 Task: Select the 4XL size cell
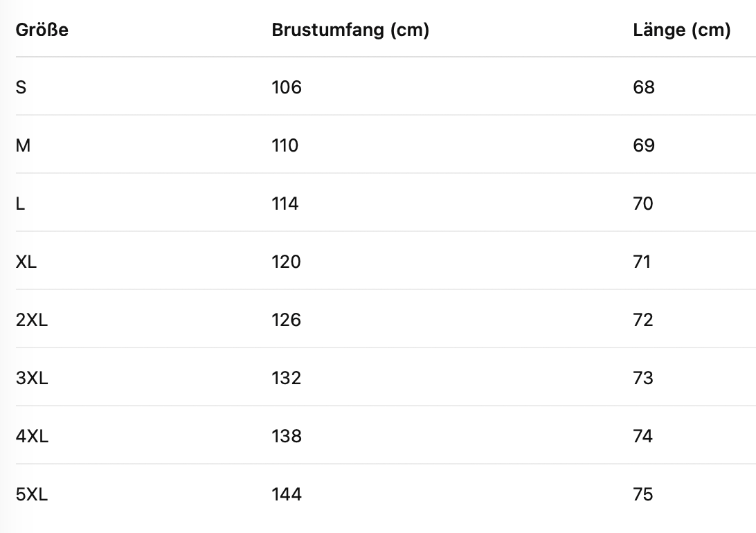(x=32, y=436)
